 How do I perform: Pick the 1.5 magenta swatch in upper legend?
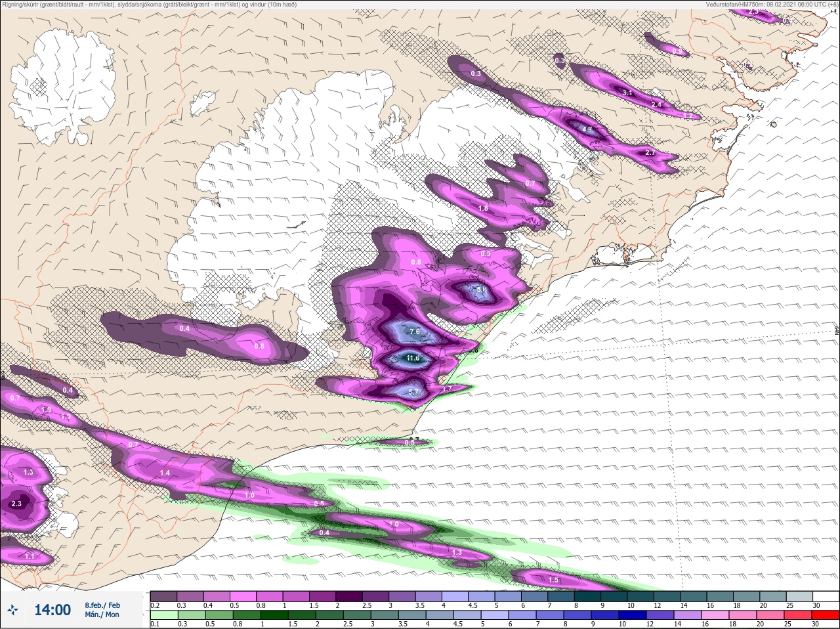click(324, 596)
